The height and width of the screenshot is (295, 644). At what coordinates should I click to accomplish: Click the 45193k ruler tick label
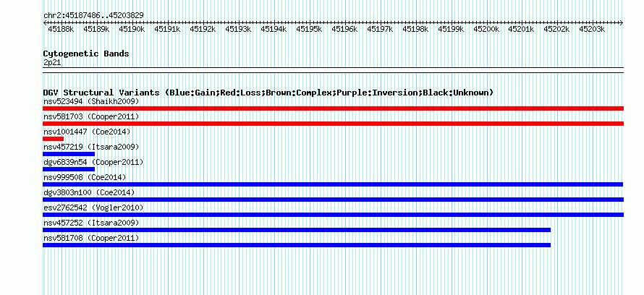[x=238, y=29]
